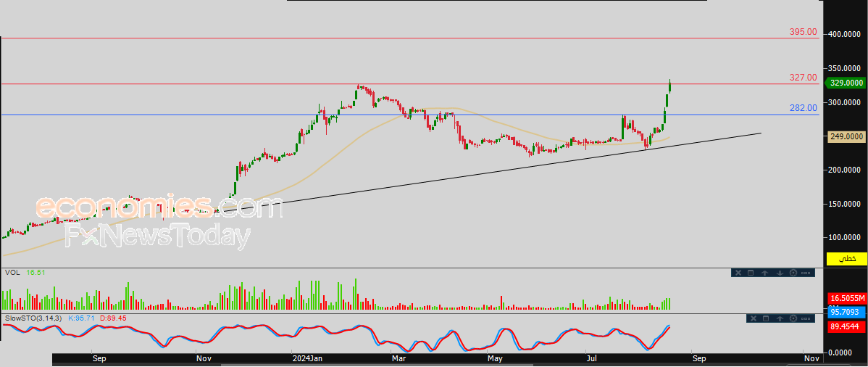868x367 pixels.
Task: Select the blue 282.00 horizontal line
Action: (409, 115)
